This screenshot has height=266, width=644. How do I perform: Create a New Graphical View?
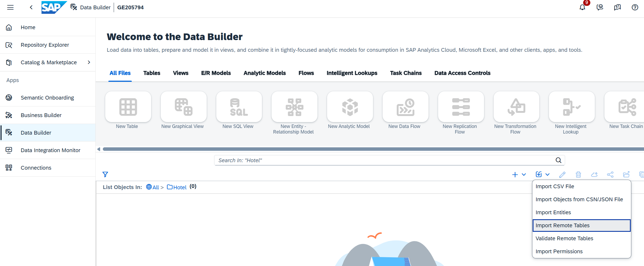pyautogui.click(x=184, y=107)
